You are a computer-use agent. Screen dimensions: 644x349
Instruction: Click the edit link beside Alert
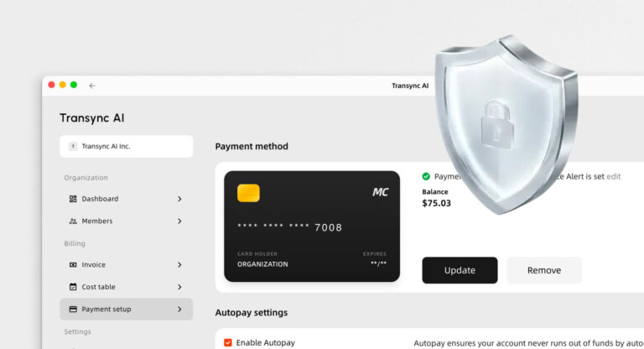(614, 177)
